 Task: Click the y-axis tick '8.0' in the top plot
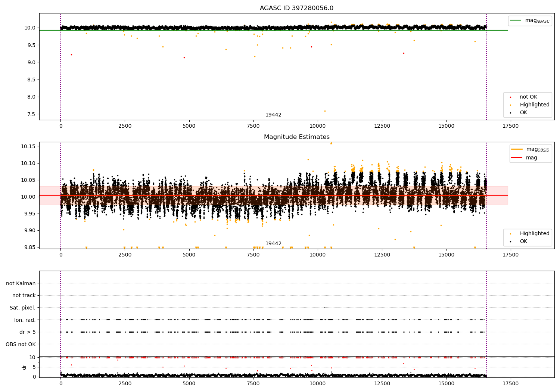(x=31, y=97)
